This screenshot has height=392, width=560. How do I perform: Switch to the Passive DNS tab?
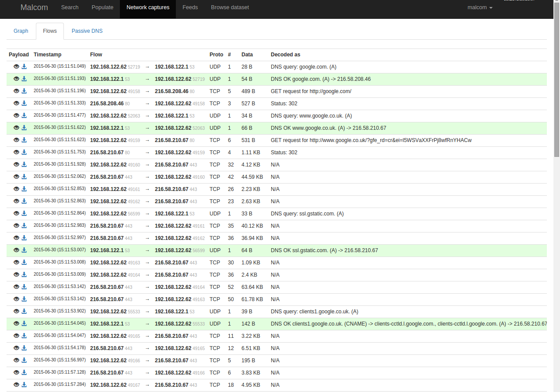[x=87, y=31]
